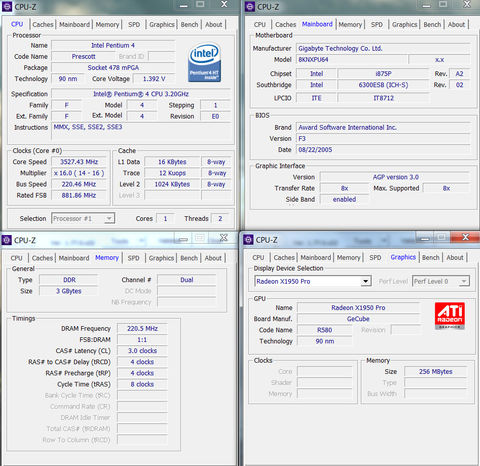Click the CPU-Z app icon in the Mainboard window's title bar
The image size is (480, 466).
click(x=250, y=7)
